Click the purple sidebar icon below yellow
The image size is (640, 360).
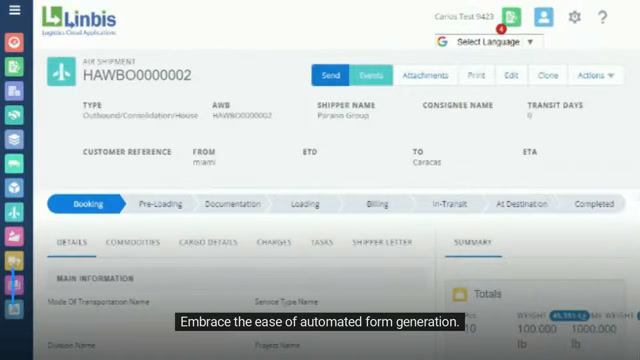(x=14, y=284)
